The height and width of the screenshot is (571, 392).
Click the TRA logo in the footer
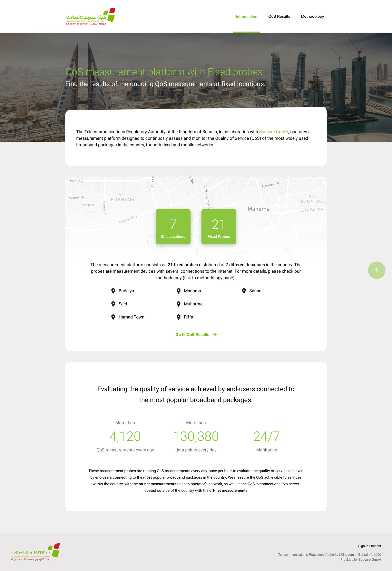pyautogui.click(x=35, y=552)
